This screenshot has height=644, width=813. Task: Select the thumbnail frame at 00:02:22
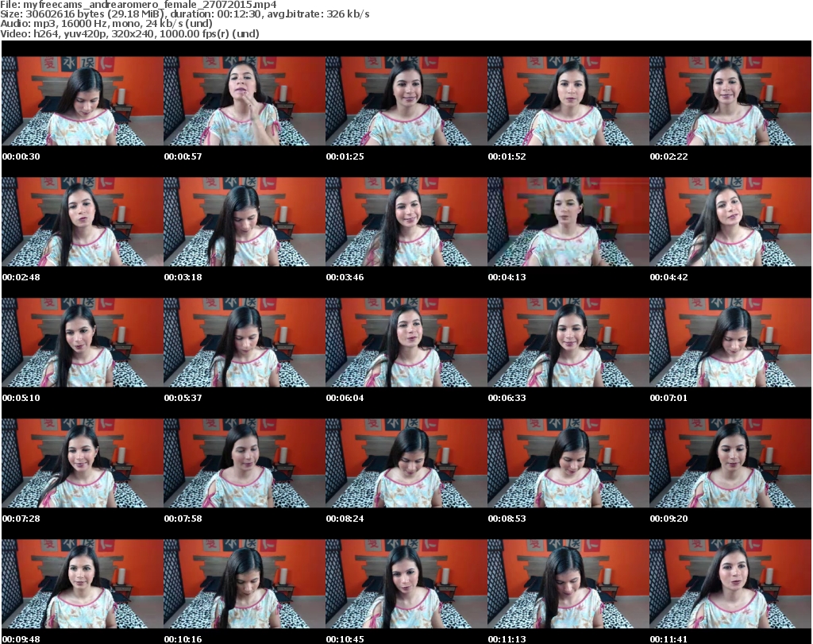point(730,101)
